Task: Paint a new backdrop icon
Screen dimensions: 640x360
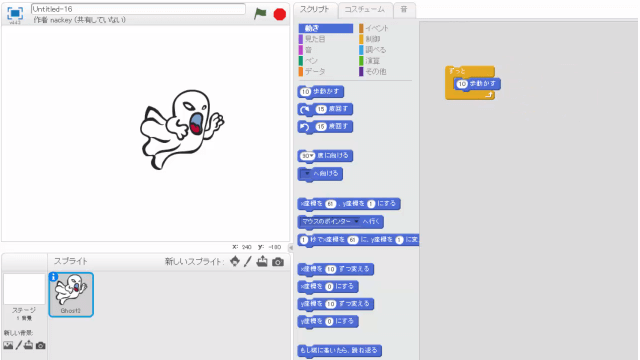Action: (18, 345)
